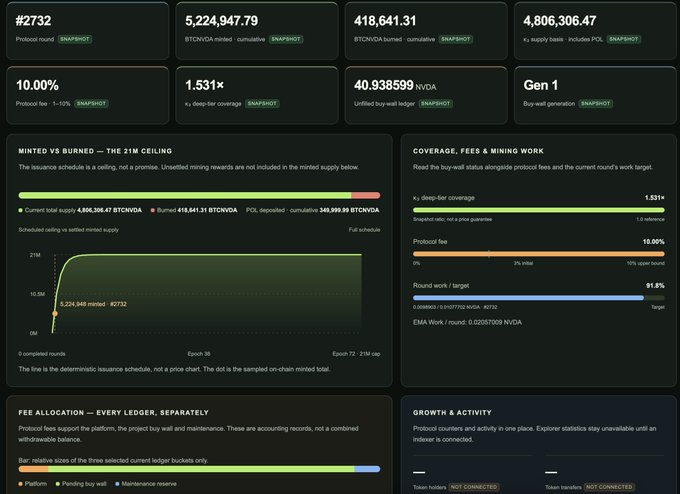Click the '10.00%' value in the Protocol fee card
The image size is (680, 494).
[x=37, y=85]
